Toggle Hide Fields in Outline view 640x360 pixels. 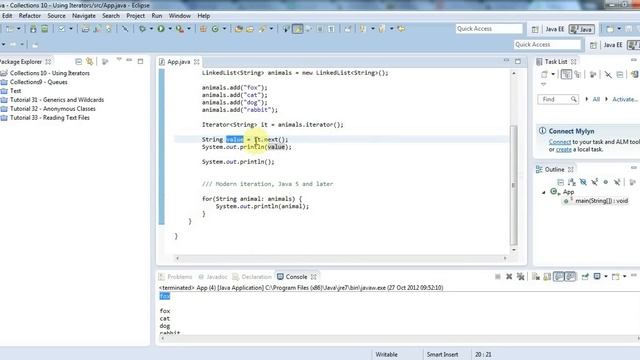pyautogui.click(x=583, y=182)
